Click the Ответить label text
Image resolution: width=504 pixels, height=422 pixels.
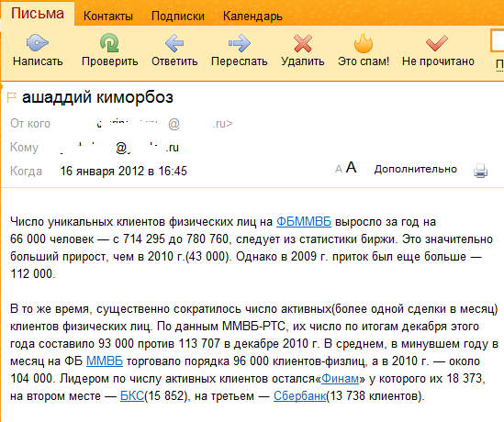[174, 61]
